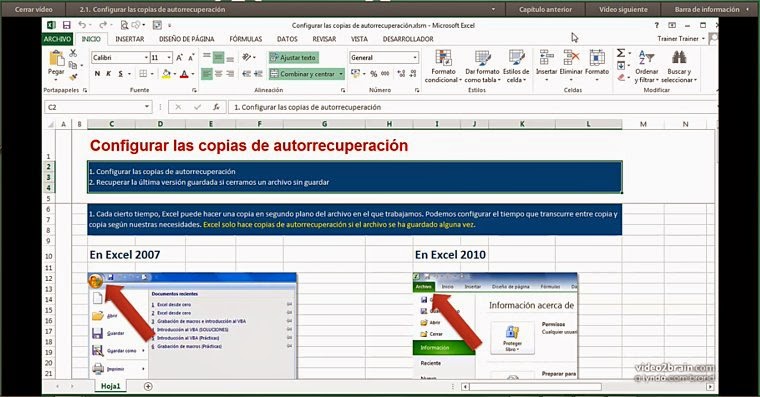Image resolution: width=760 pixels, height=397 pixels.
Task: Click the Capítulo anterior button
Action: [545, 9]
